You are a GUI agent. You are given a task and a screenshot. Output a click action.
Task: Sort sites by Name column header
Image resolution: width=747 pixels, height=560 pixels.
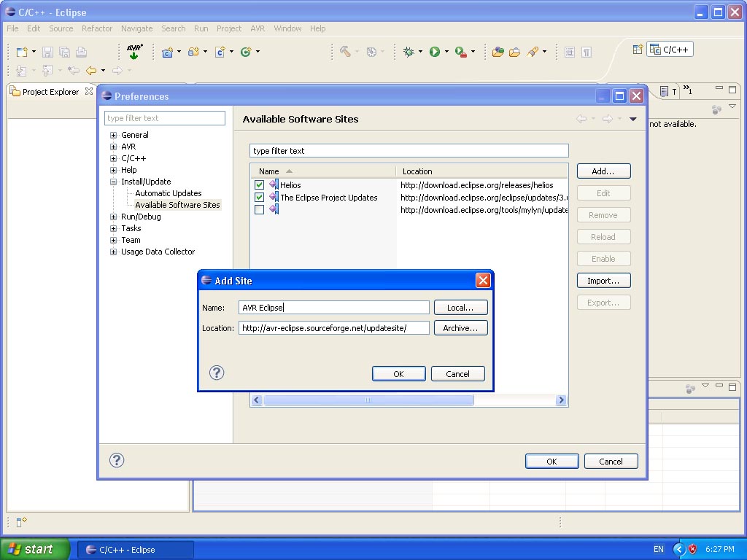pyautogui.click(x=322, y=171)
